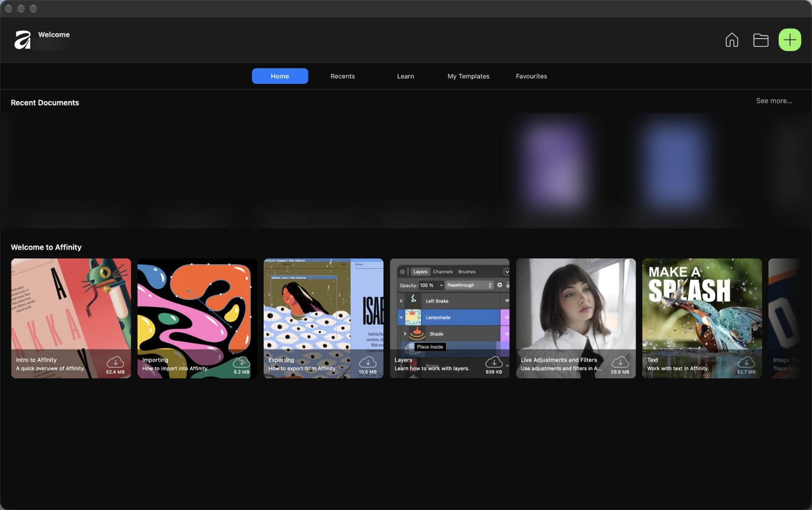The width and height of the screenshot is (812, 510).
Task: Create new document with green plus button
Action: [790, 40]
